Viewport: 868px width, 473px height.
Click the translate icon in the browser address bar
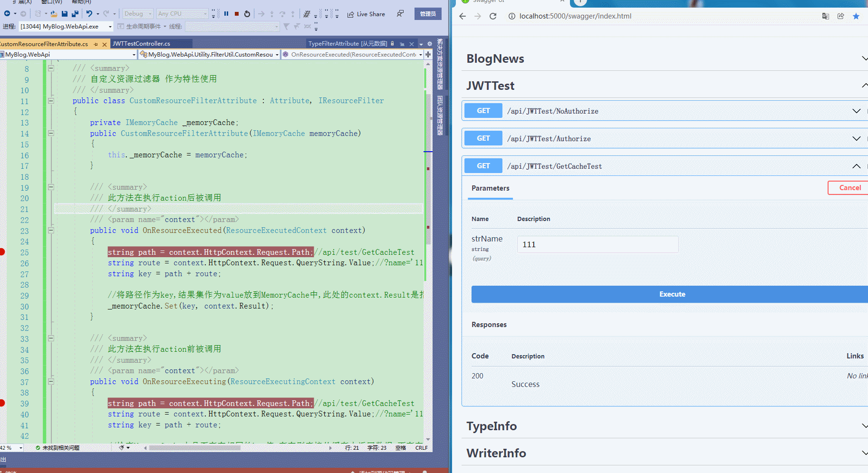pos(826,16)
